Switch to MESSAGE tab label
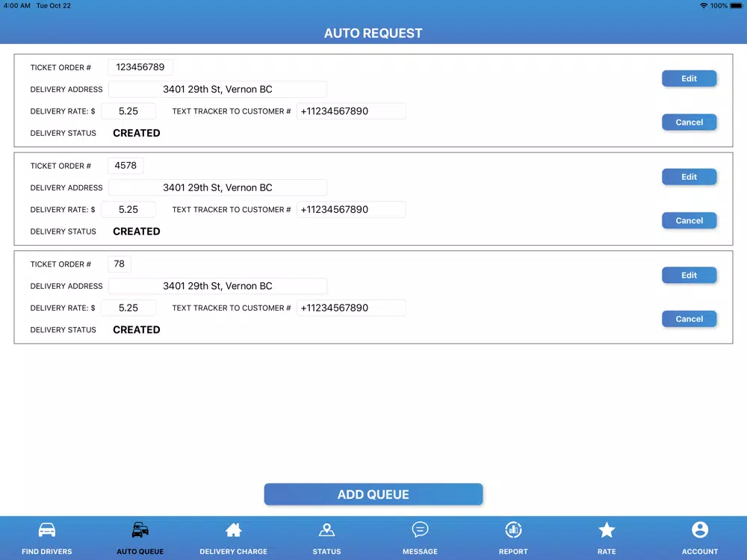 tap(420, 552)
